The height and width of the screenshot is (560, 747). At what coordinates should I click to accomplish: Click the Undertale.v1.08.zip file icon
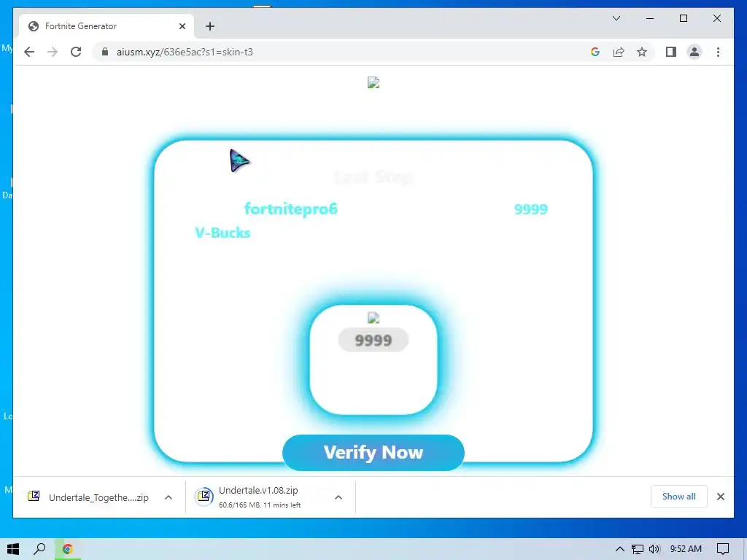click(204, 496)
